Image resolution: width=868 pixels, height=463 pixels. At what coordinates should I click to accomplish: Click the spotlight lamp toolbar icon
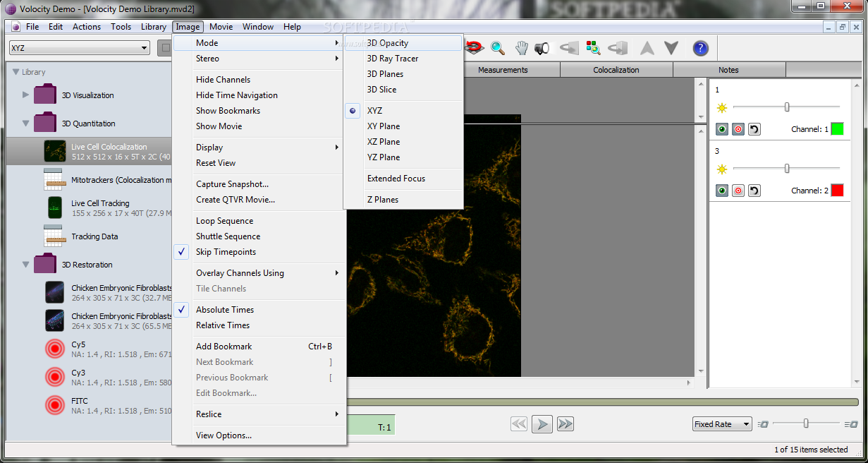pyautogui.click(x=542, y=48)
